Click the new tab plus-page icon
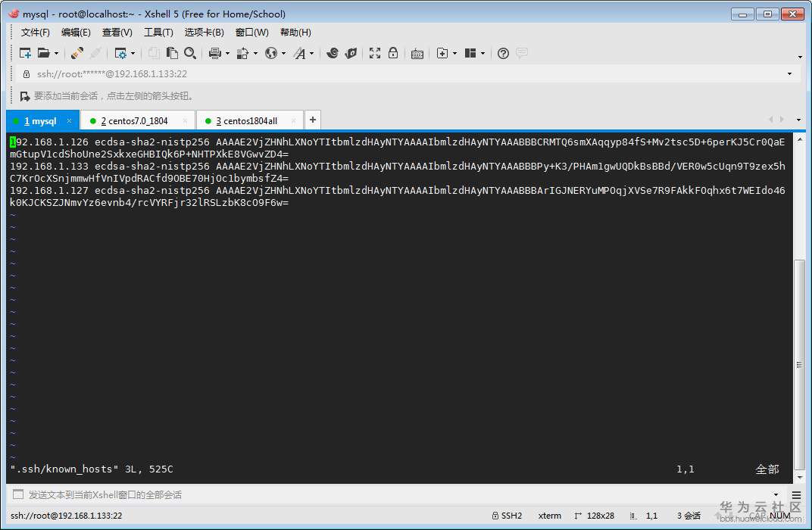 tap(442, 53)
